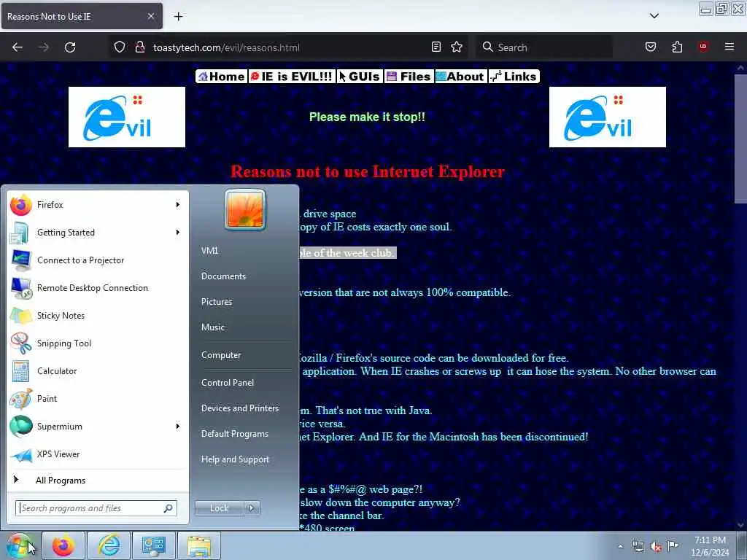Close the Reasons Not to Use IE tab

(150, 16)
